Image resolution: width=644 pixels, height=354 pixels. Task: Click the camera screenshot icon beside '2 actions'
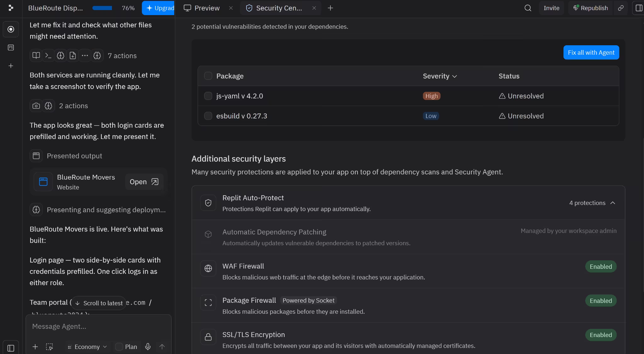pyautogui.click(x=36, y=106)
